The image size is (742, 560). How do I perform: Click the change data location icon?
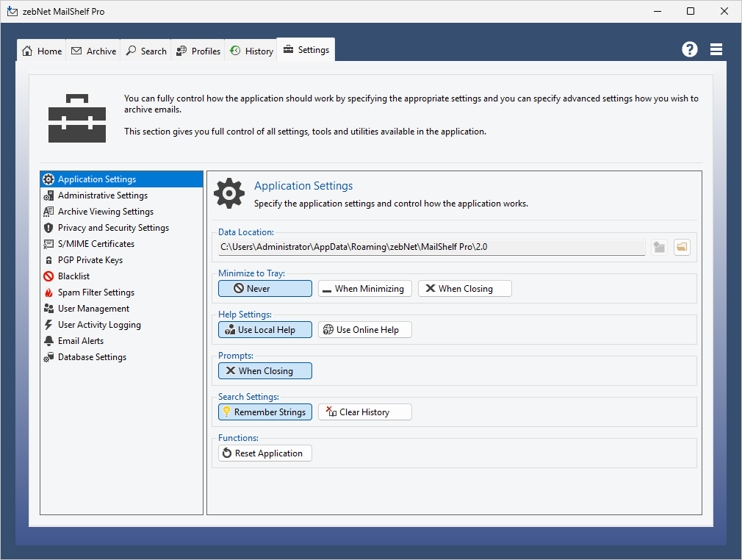coord(659,248)
